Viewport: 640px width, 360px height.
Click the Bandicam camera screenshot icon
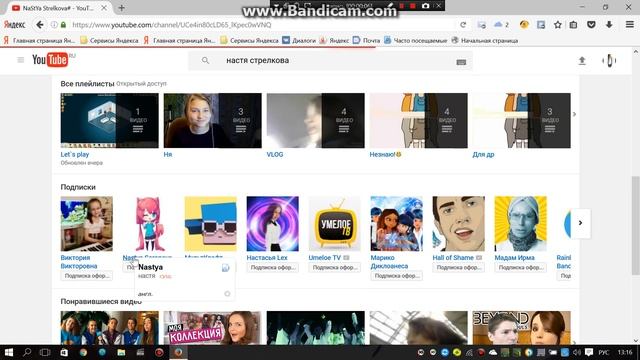(425, 5)
